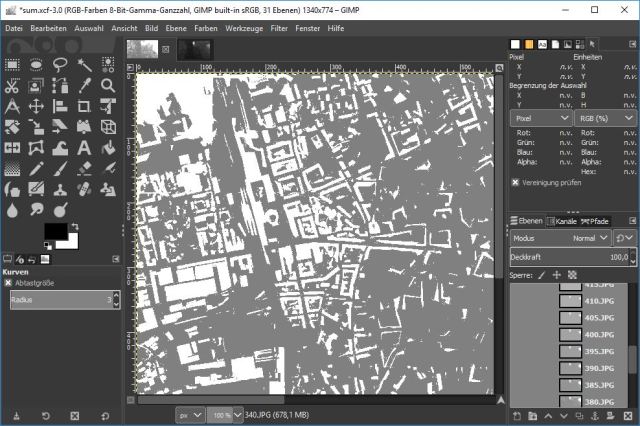Image resolution: width=640 pixels, height=426 pixels.
Task: Select the Rectangle Select tool
Action: 12,65
